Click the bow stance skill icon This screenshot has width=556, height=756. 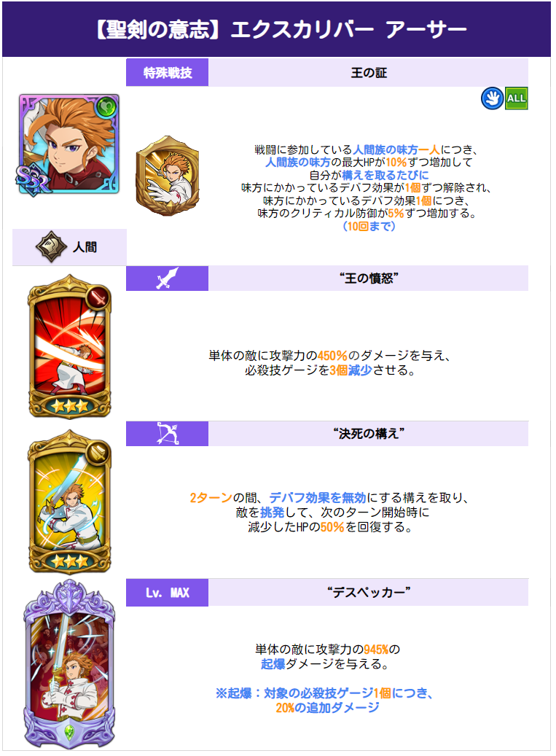point(167,434)
